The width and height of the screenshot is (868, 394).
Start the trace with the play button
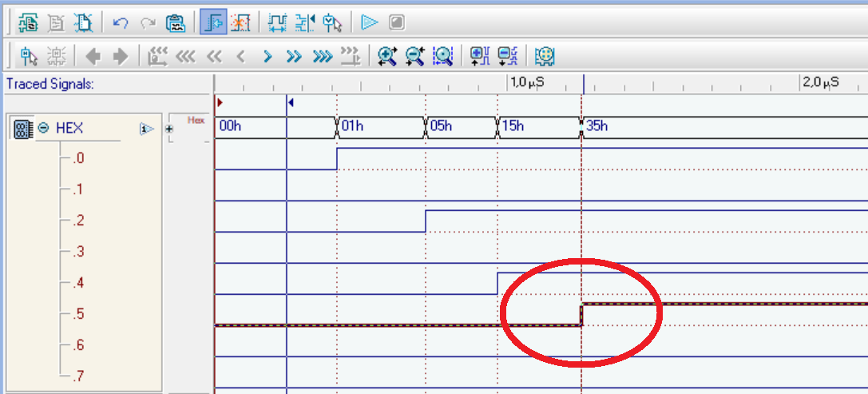(369, 22)
